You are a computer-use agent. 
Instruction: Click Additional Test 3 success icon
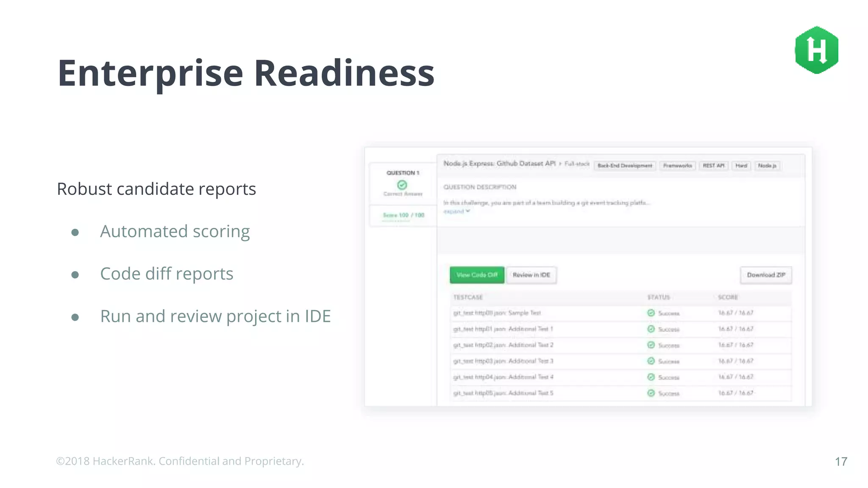pyautogui.click(x=651, y=361)
